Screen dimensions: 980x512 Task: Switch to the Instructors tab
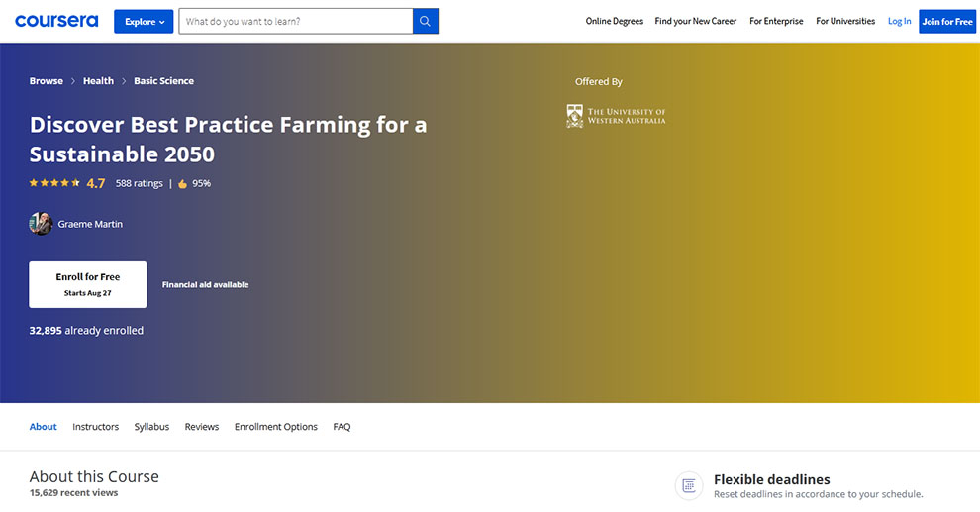[96, 427]
